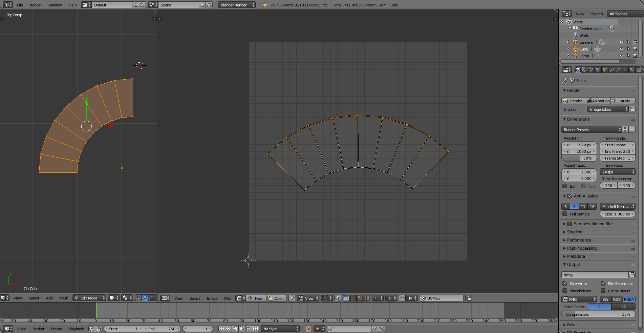The image size is (644, 333).
Task: Click the UVMap name field
Action: pos(442,298)
